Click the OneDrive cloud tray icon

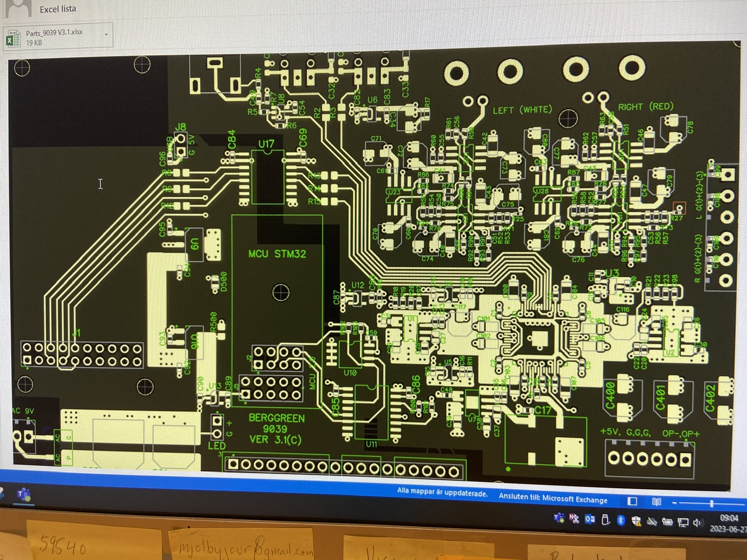point(651,521)
